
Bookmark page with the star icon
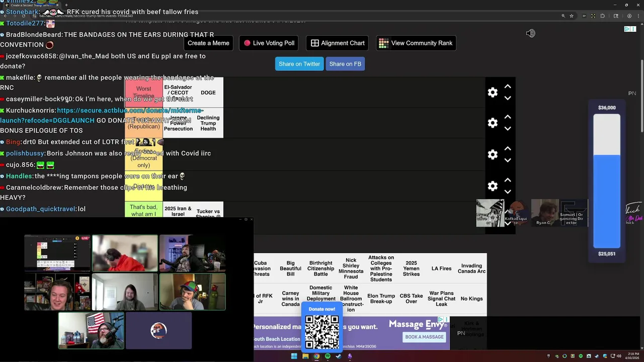pos(572,16)
